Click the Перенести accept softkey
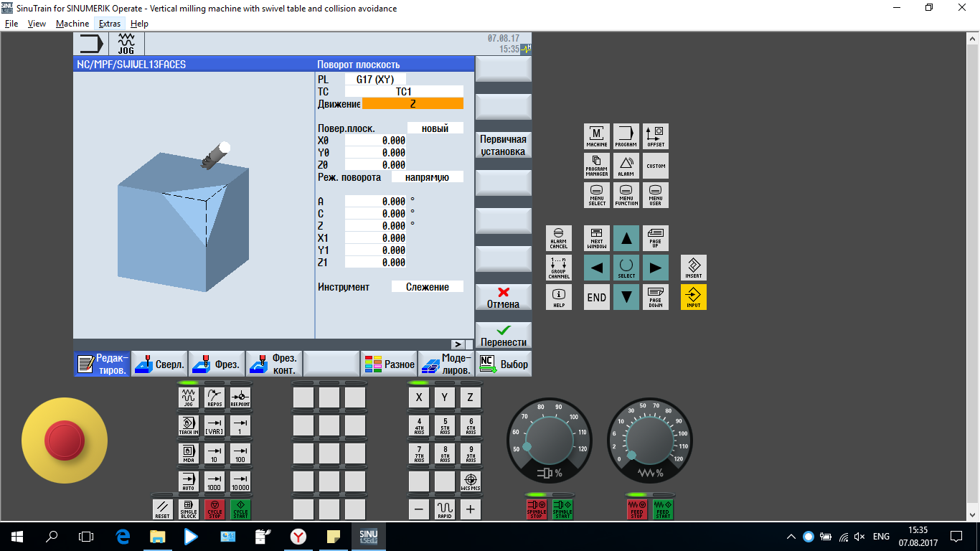Viewport: 980px width, 551px height. pyautogui.click(x=504, y=336)
